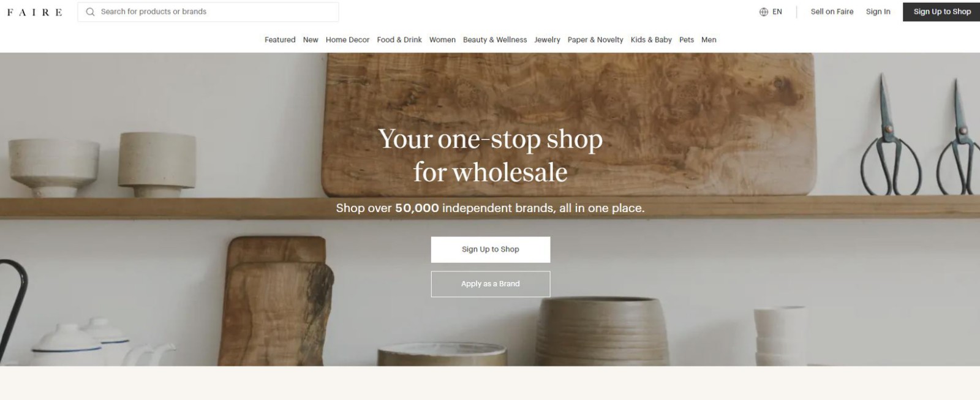Click the dark Sign Up to Shop header button
980x400 pixels.
point(941,12)
